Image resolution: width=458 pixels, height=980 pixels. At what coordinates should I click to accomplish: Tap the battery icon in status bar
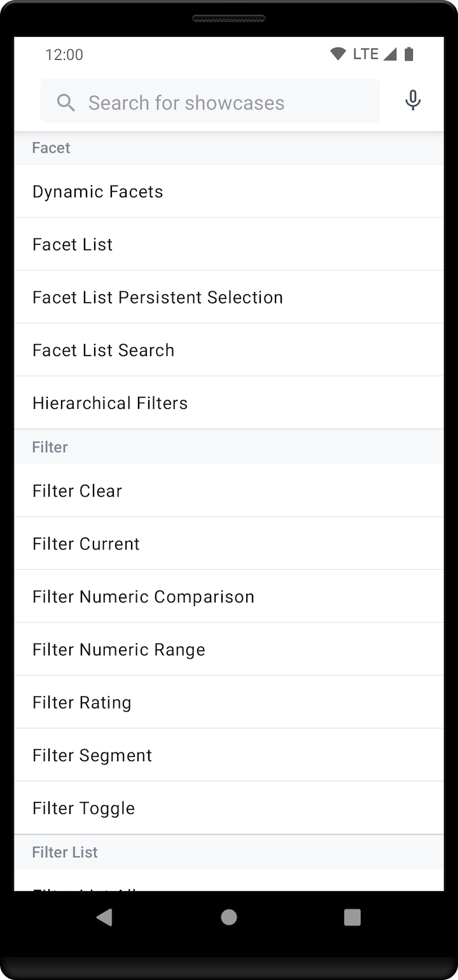(409, 54)
